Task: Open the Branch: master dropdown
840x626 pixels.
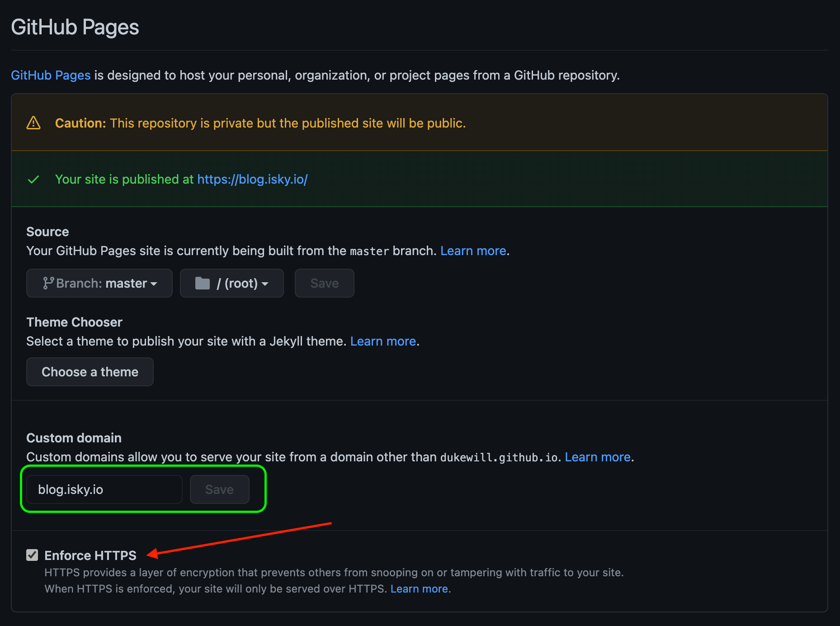Action: (x=99, y=283)
